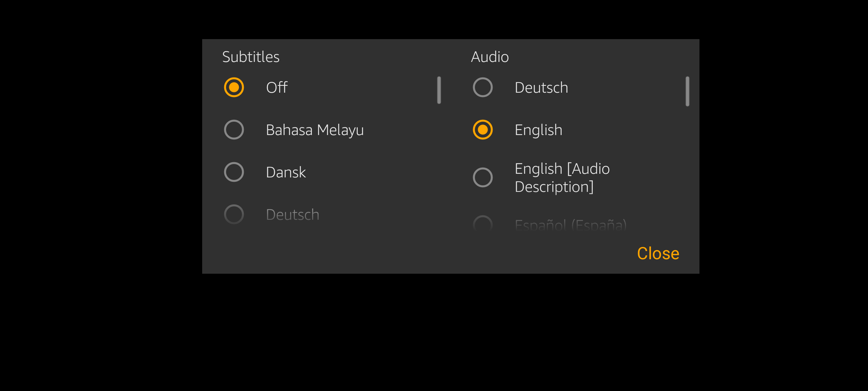Click the Audio list scrollbar
The width and height of the screenshot is (868, 391).
pos(687,91)
